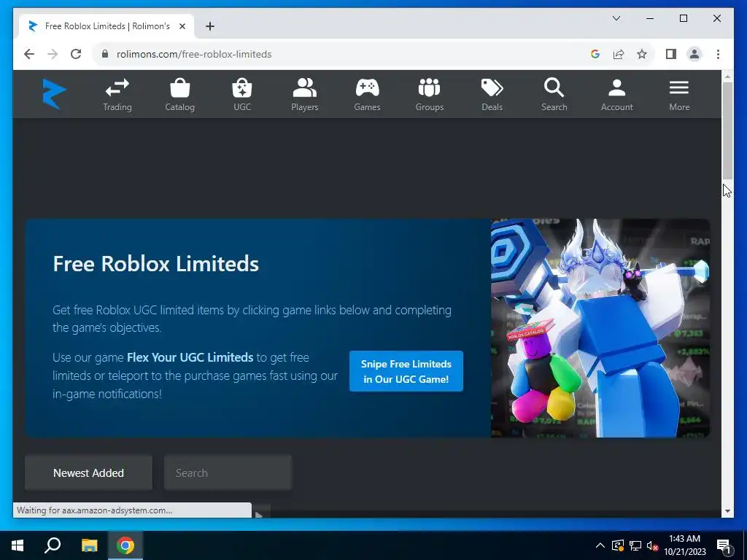Open the taskbar clock and date

pos(684,545)
